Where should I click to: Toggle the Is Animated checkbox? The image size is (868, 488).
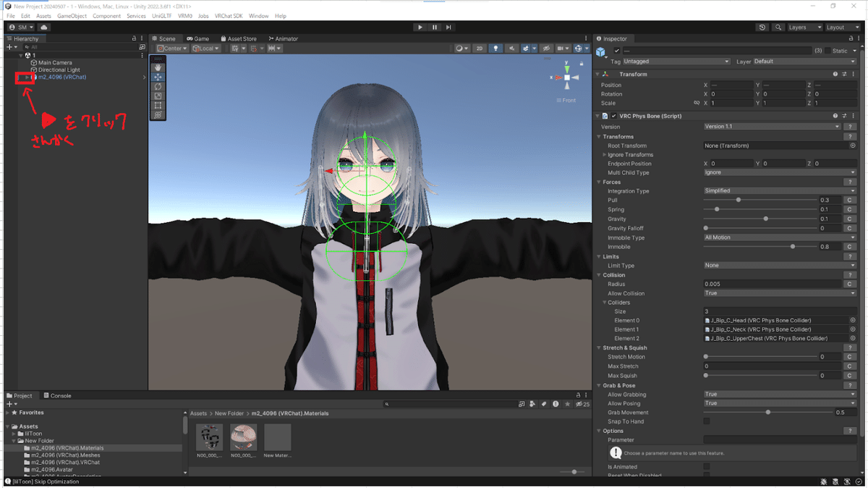click(x=707, y=467)
